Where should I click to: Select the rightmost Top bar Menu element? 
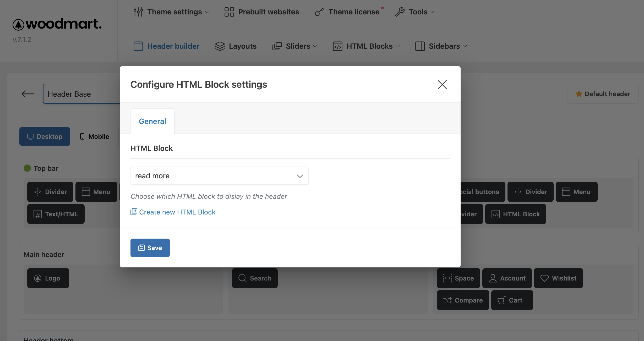(577, 192)
